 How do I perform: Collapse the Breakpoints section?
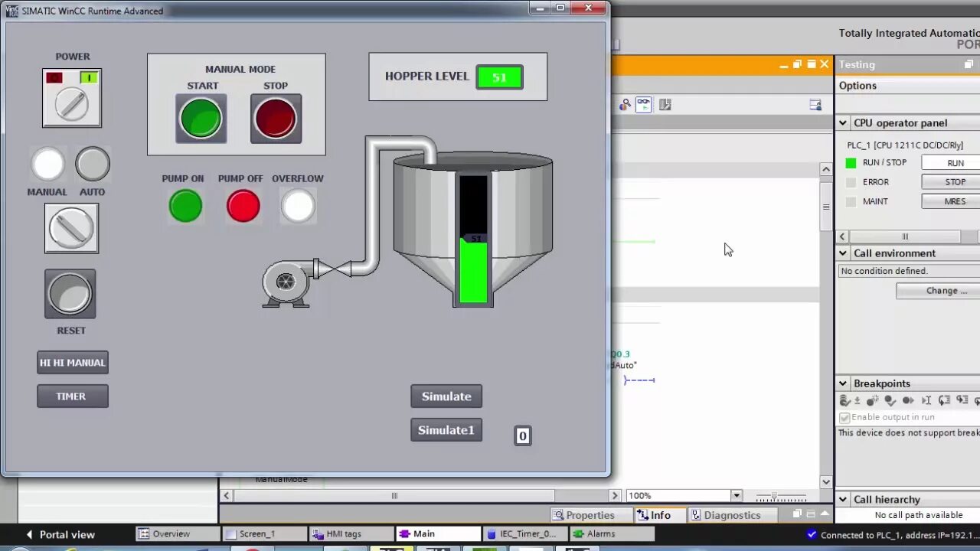(x=843, y=383)
